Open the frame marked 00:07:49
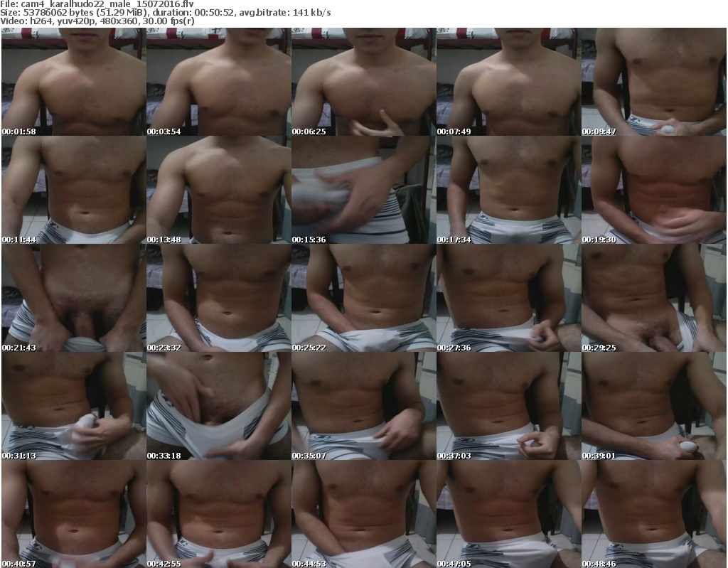 [x=508, y=82]
